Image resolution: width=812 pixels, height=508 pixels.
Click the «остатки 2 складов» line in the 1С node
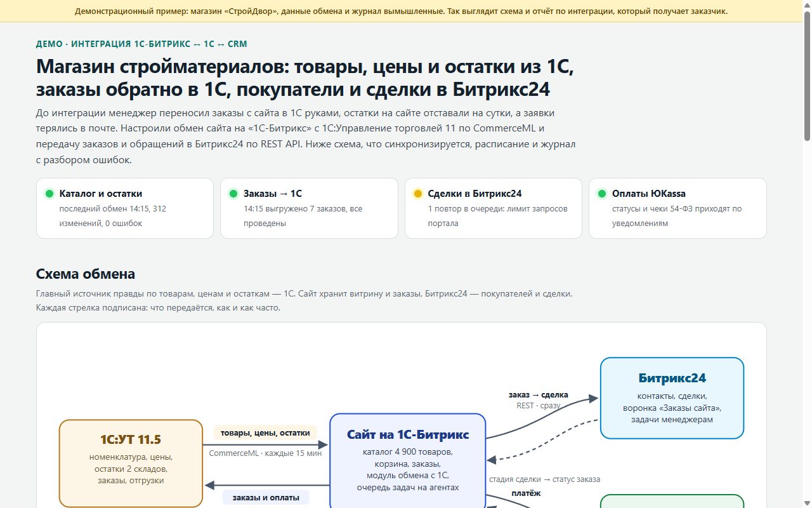pyautogui.click(x=131, y=469)
